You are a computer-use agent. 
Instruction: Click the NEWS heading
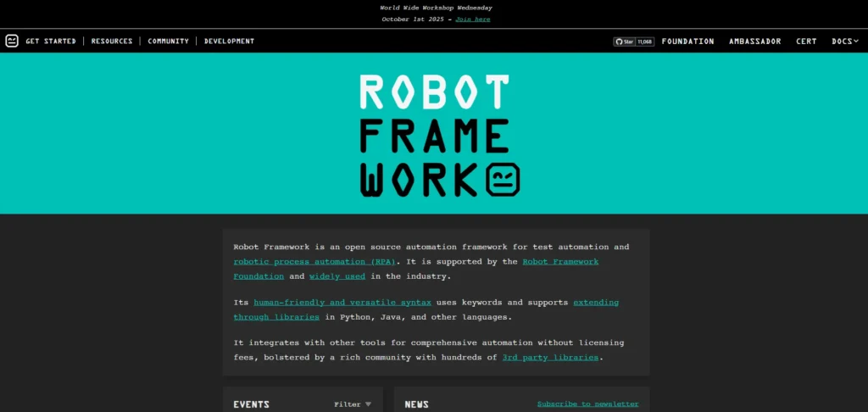tap(416, 404)
